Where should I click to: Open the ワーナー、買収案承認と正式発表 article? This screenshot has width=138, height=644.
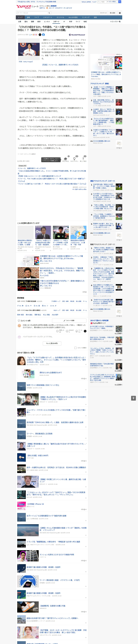pyautogui.click(x=40, y=434)
